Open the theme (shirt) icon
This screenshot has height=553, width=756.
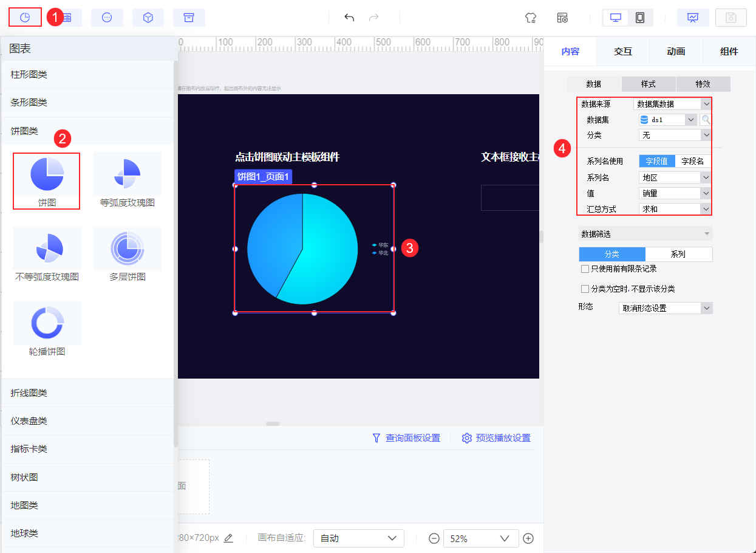coord(531,18)
